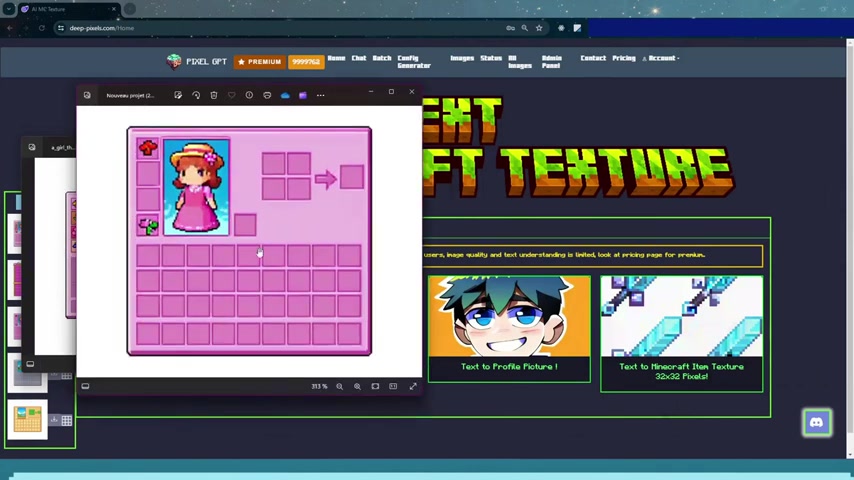Open the file info icon in Photos viewer
Image resolution: width=854 pixels, height=480 pixels.
[x=249, y=95]
